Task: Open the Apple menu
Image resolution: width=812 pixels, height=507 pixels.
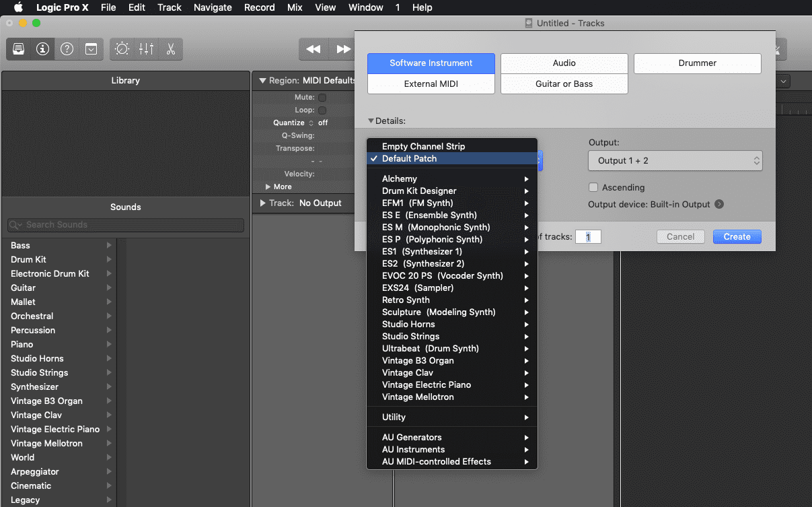Action: (x=18, y=7)
